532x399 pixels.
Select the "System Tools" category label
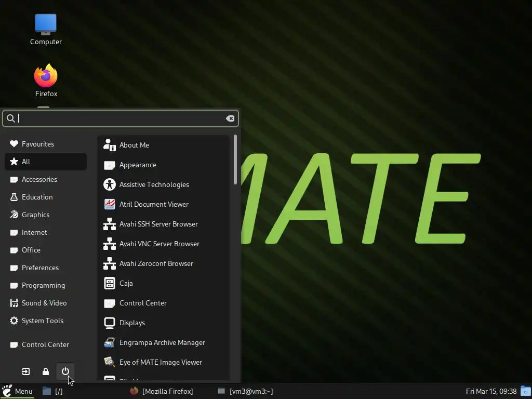click(x=43, y=321)
